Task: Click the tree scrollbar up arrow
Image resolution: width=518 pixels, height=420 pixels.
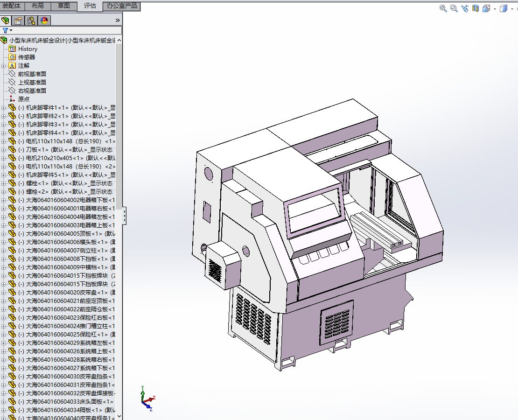Action: tap(119, 40)
